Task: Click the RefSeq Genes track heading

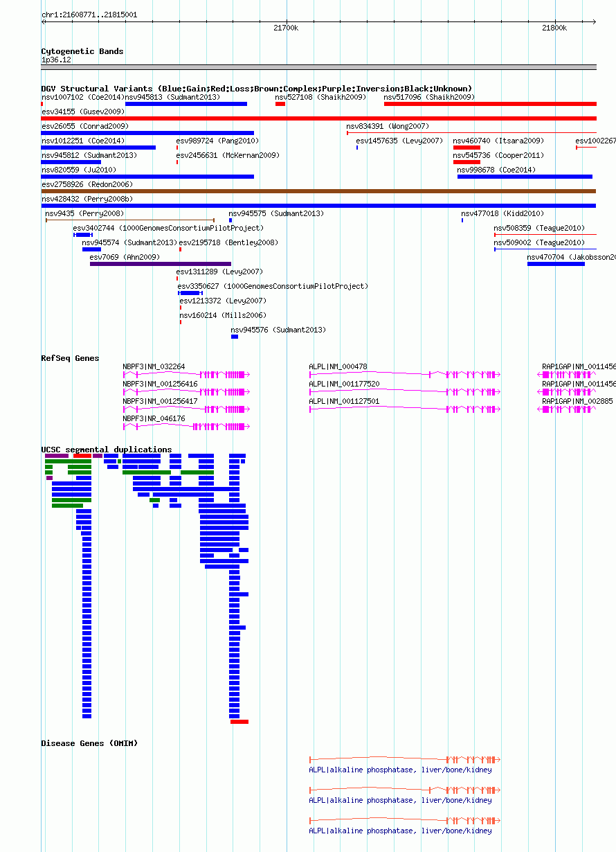Action: (70, 358)
